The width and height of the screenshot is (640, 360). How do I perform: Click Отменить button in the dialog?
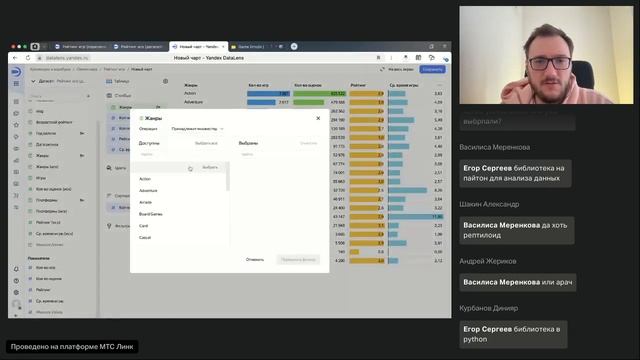(255, 260)
